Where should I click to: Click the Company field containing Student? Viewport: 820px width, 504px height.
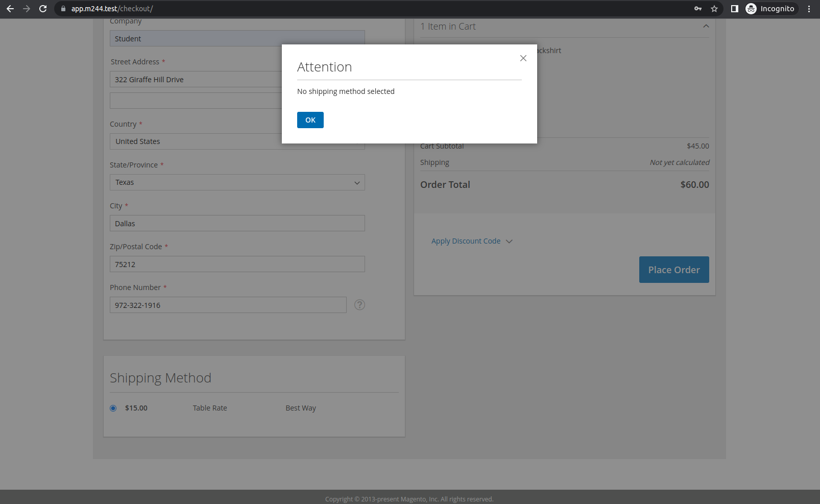(x=237, y=38)
